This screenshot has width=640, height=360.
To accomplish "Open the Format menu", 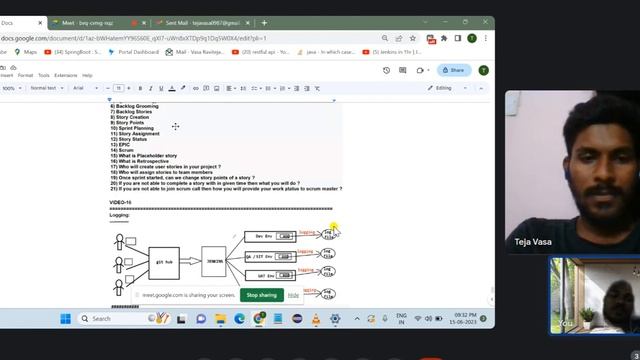I will pos(25,76).
